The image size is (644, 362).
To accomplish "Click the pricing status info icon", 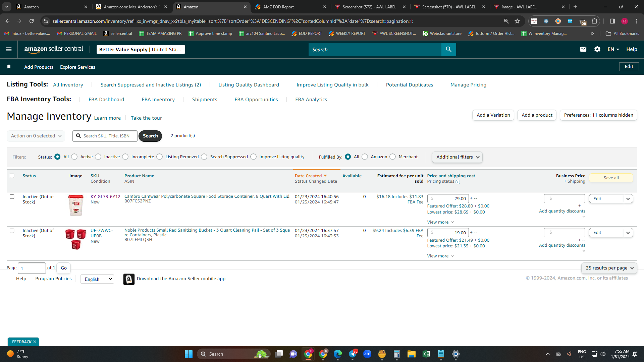I will 458,182.
